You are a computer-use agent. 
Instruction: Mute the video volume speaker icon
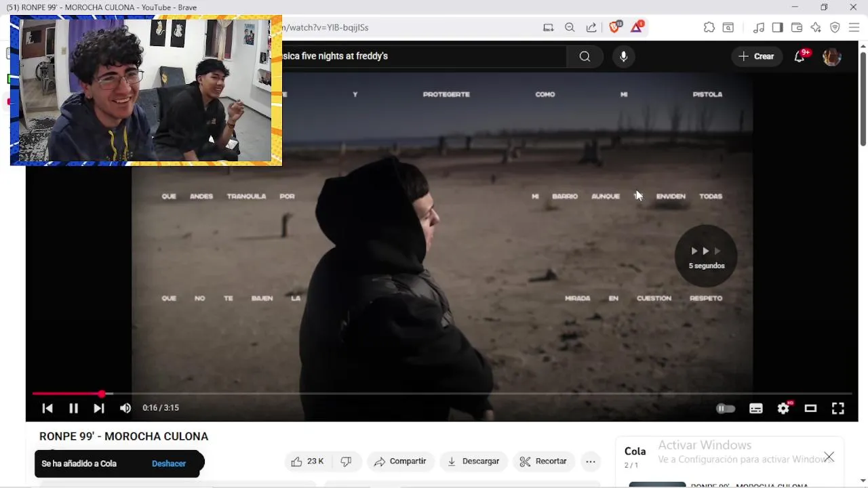125,408
